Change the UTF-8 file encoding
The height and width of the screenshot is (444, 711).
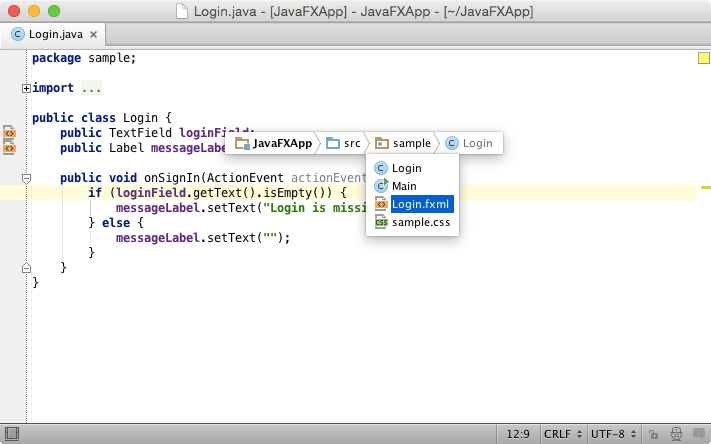pos(613,434)
